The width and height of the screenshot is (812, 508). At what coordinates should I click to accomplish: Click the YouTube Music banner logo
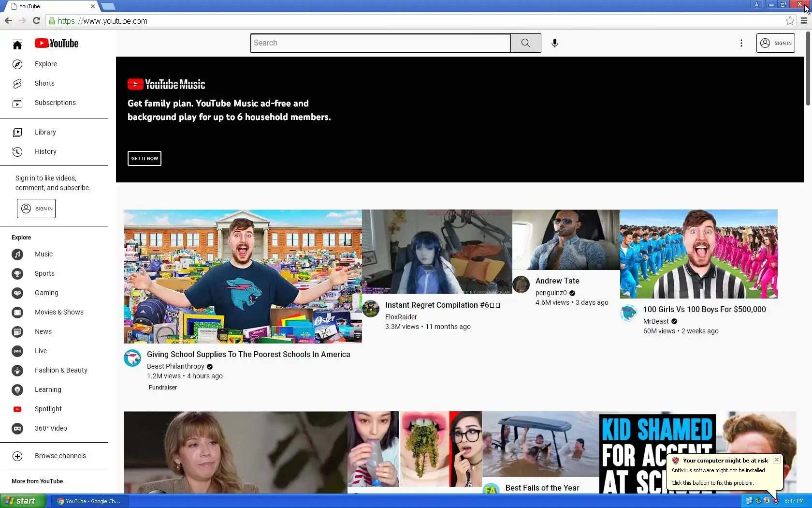166,84
